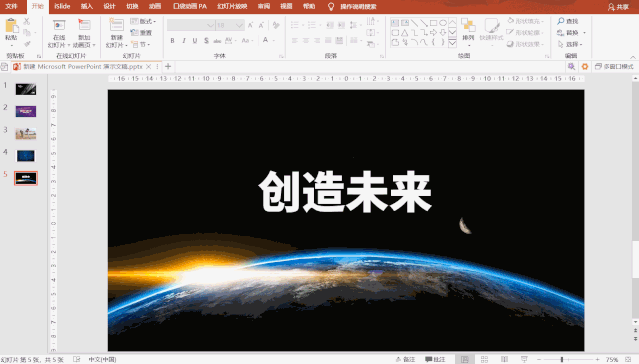This screenshot has height=364, width=639.
Task: Toggle Underline formatting
Action: [195, 41]
